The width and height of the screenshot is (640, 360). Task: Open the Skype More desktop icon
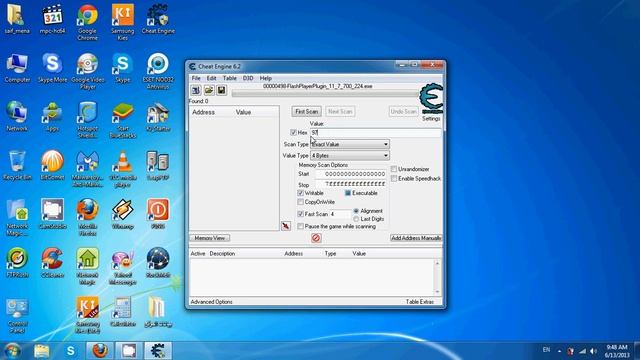52,67
